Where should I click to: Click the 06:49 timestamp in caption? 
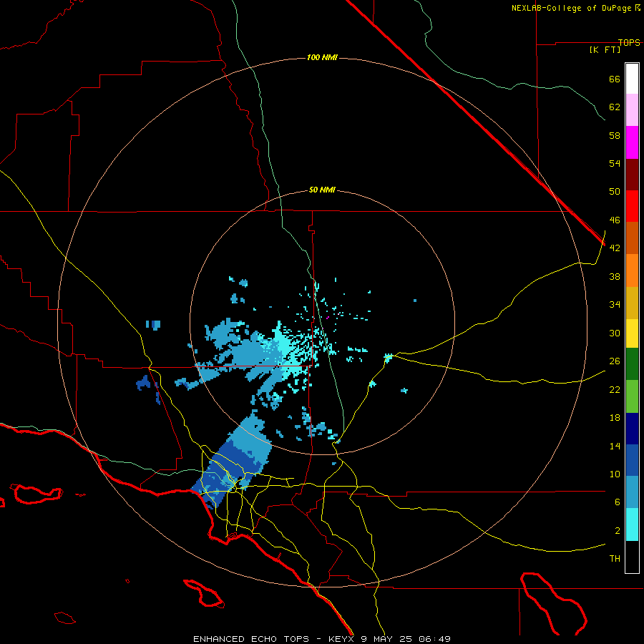pyautogui.click(x=434, y=639)
